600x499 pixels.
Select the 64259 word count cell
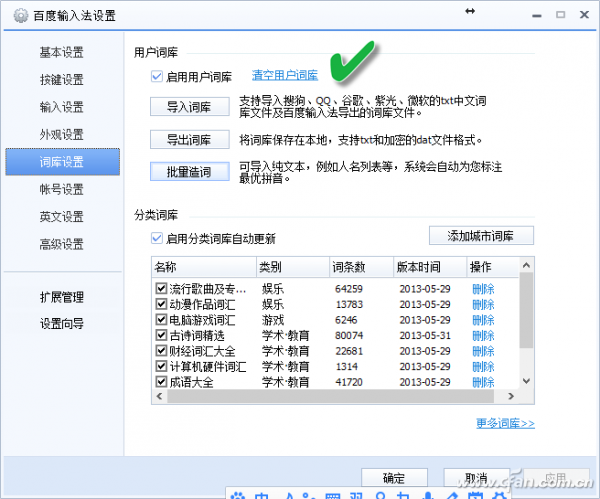point(349,289)
